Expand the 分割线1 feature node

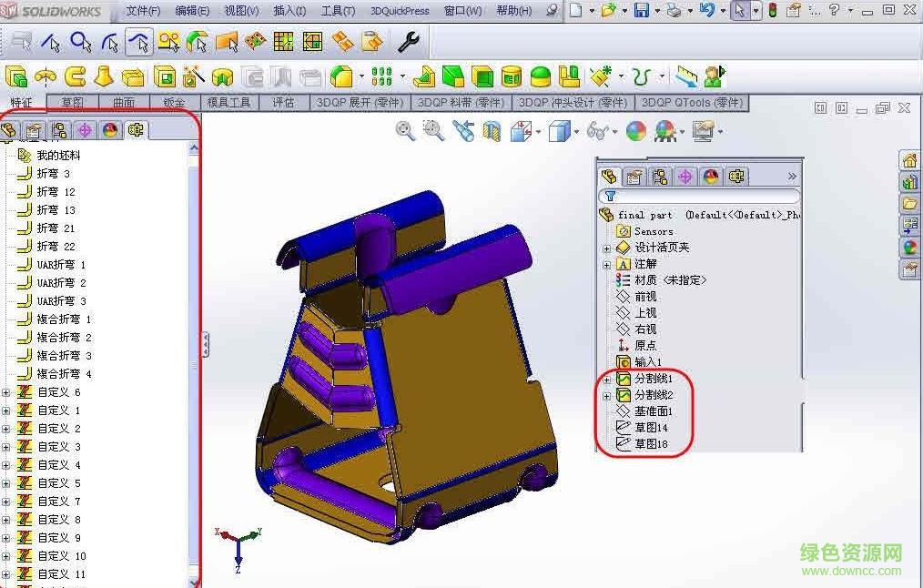606,379
